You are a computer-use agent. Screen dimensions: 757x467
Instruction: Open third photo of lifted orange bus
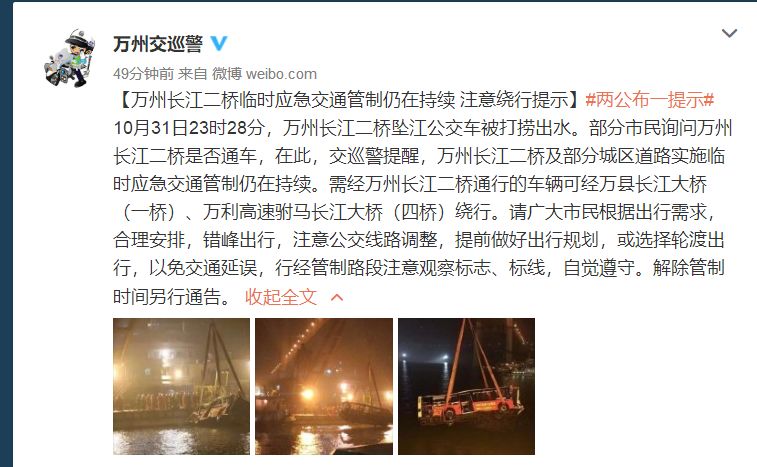tap(466, 386)
